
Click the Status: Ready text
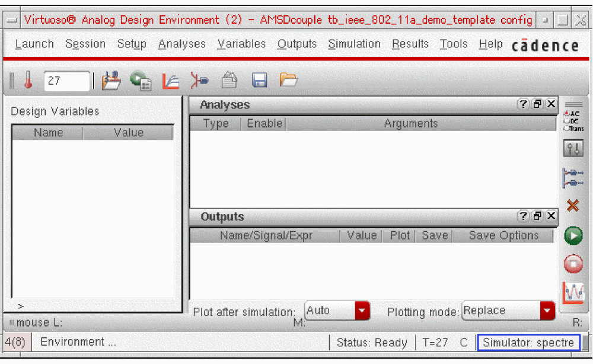(x=372, y=343)
